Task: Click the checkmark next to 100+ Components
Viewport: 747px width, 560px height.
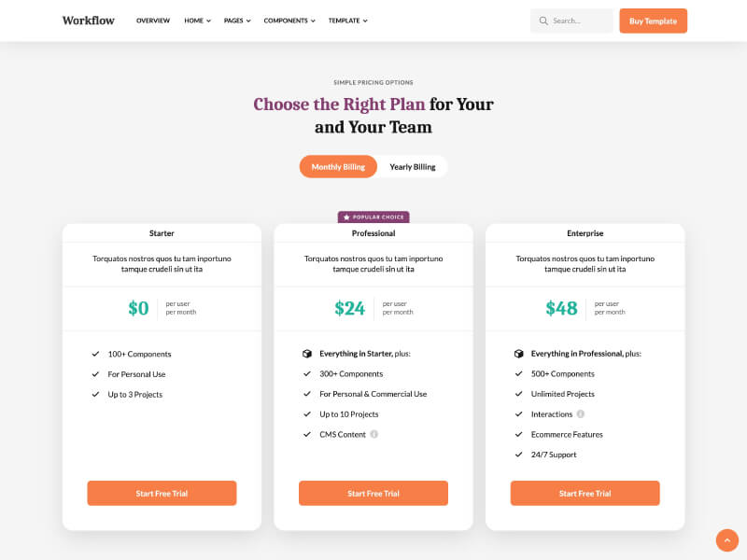Action: [x=95, y=354]
